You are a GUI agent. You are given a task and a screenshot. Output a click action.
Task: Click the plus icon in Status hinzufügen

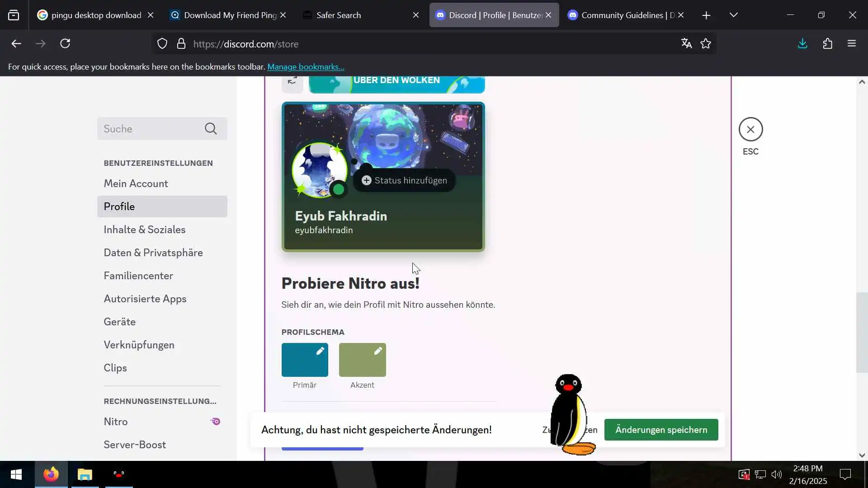pyautogui.click(x=367, y=180)
